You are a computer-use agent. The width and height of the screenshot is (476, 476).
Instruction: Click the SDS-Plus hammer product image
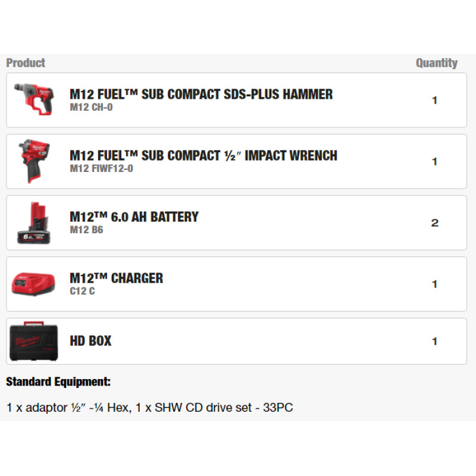[34, 99]
